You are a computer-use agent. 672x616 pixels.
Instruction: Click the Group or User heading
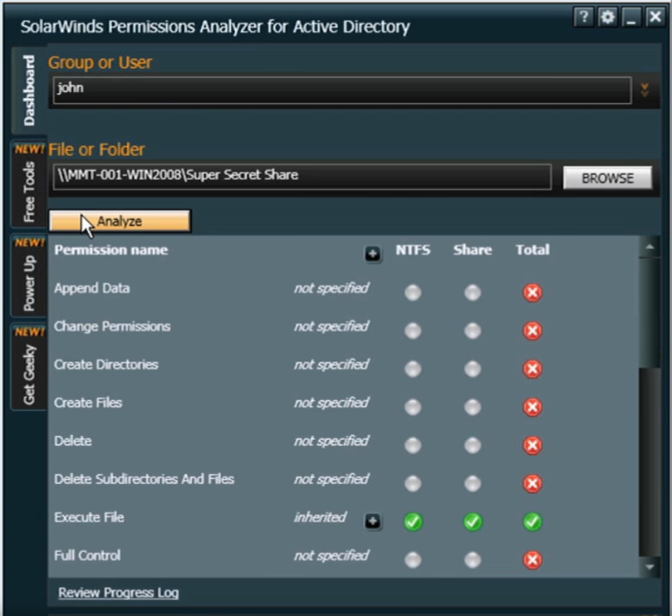pyautogui.click(x=100, y=63)
